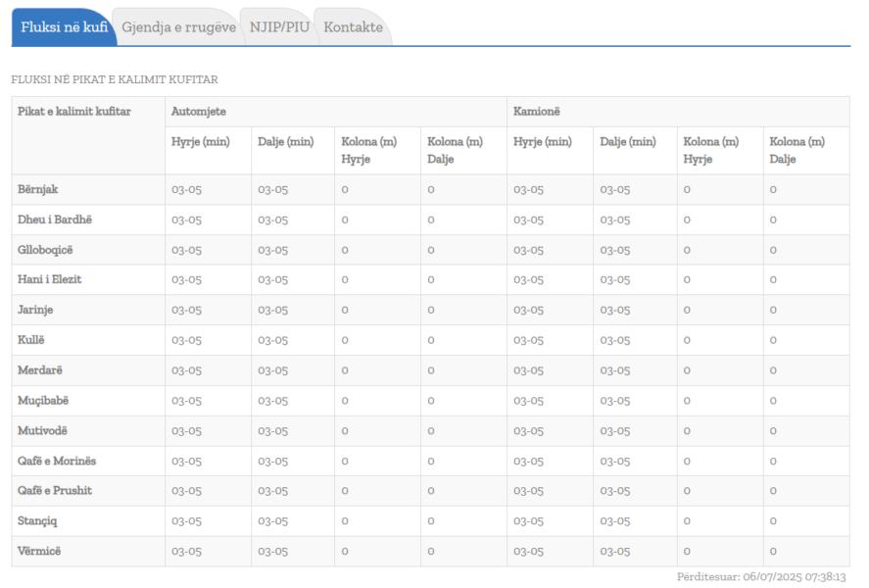Click Automjete Dalje (min) column header
The image size is (869, 588).
[x=285, y=142]
